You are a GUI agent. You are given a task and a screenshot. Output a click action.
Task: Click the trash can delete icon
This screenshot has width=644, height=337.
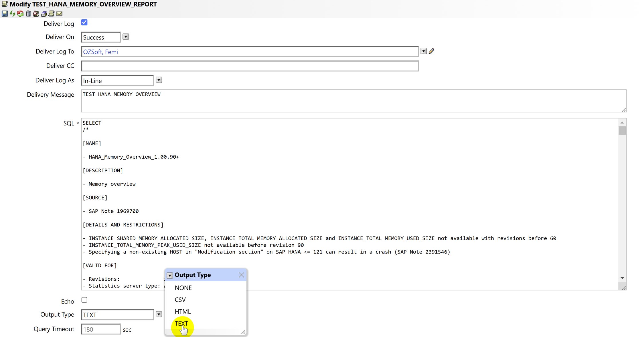28,13
